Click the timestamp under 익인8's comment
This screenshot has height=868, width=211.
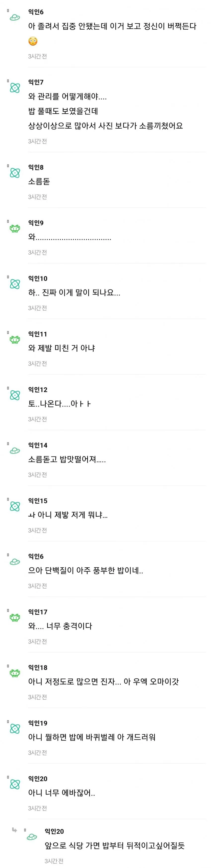[x=37, y=197]
